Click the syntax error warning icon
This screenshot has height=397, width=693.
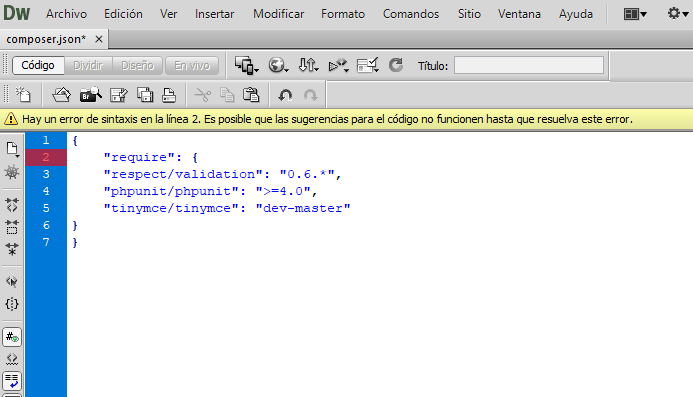(x=11, y=119)
